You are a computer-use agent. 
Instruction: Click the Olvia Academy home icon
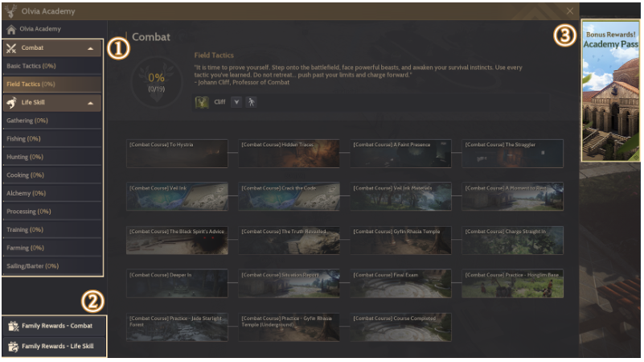pyautogui.click(x=11, y=29)
